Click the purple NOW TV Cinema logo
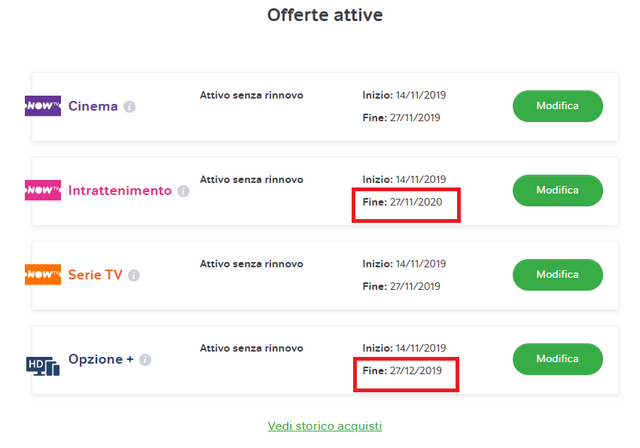The width and height of the screenshot is (640, 448). (43, 106)
